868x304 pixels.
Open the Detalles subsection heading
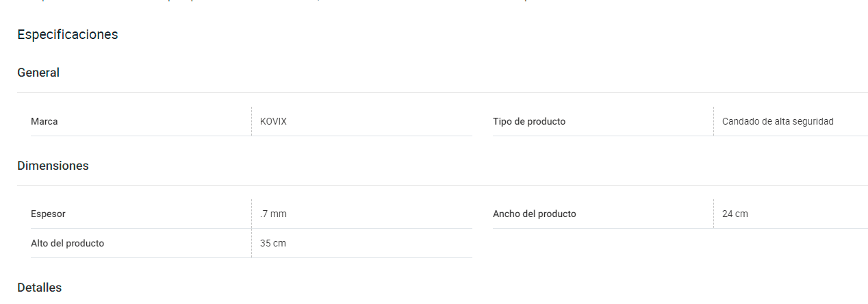[39, 288]
